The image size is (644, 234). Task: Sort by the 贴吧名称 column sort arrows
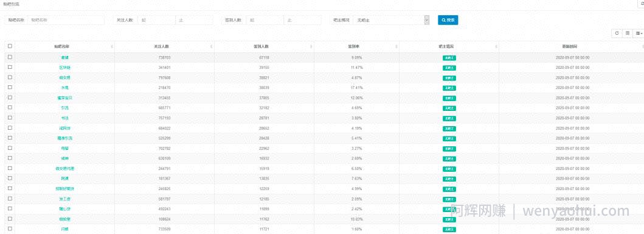point(112,47)
